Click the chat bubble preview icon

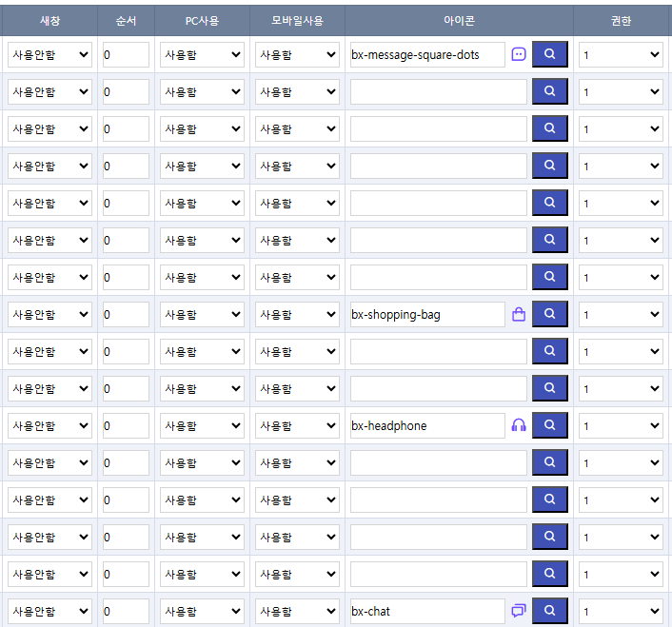coord(519,611)
